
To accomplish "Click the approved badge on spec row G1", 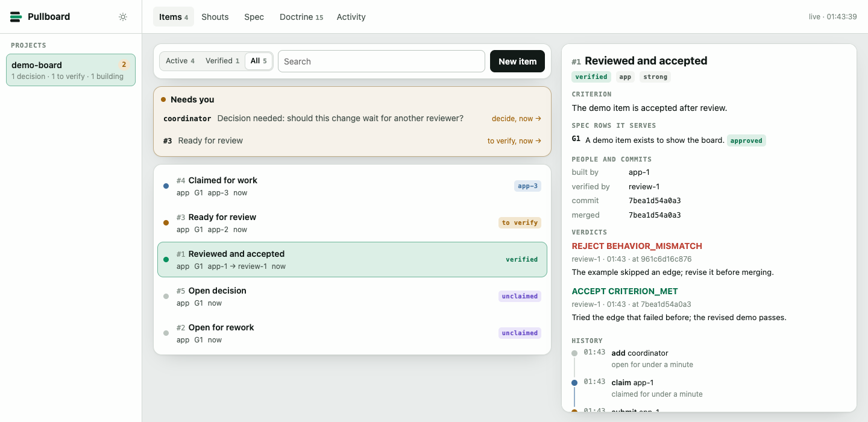I will coord(746,140).
